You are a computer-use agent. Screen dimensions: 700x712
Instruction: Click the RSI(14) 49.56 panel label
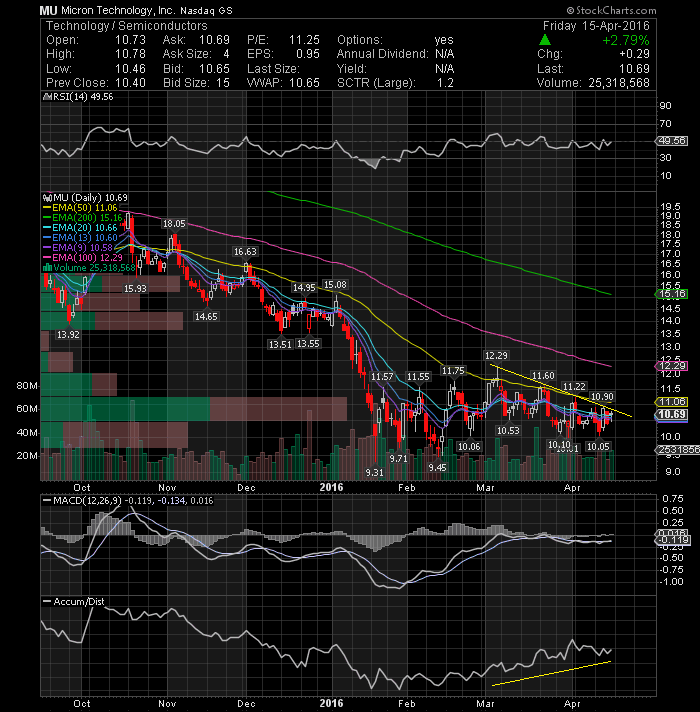83,97
